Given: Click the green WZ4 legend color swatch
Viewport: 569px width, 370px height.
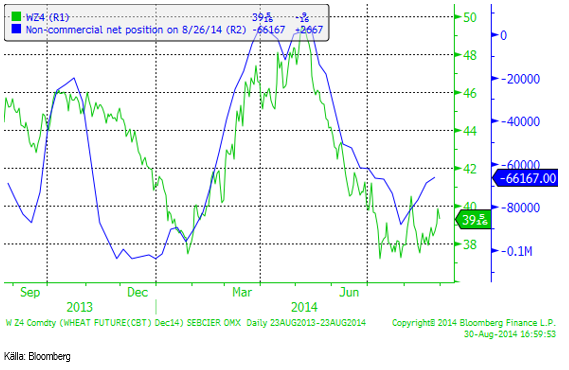Looking at the screenshot, I should (x=16, y=17).
